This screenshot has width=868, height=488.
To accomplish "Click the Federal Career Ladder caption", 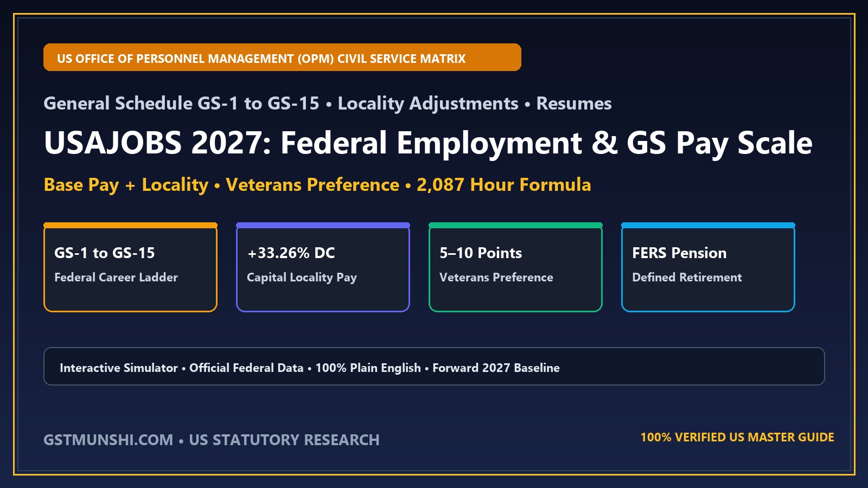I will (x=116, y=277).
